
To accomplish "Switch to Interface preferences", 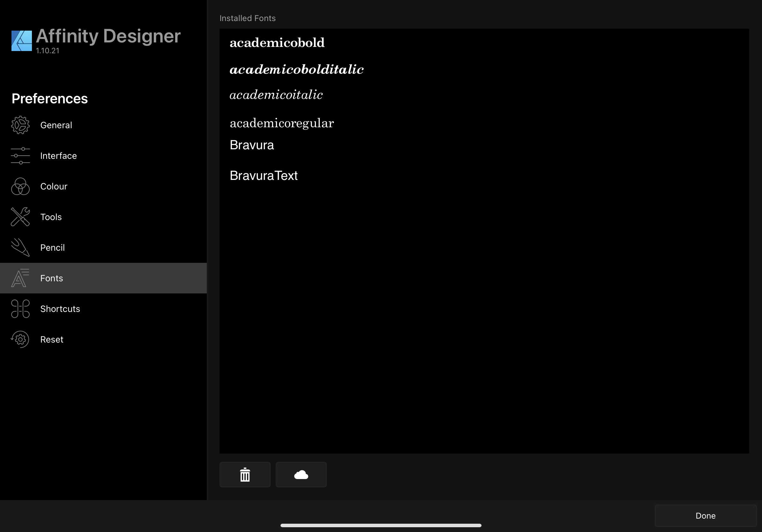I will click(58, 156).
